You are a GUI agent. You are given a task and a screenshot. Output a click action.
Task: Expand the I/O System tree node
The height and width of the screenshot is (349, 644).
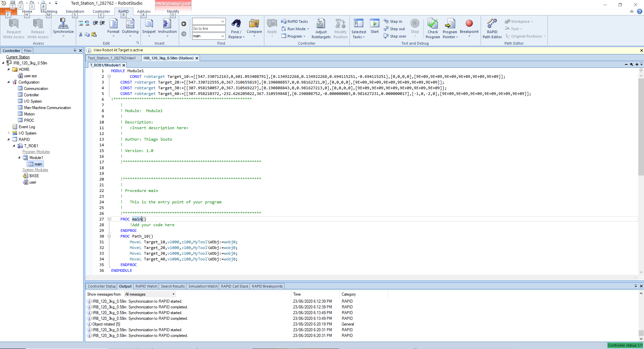point(9,133)
